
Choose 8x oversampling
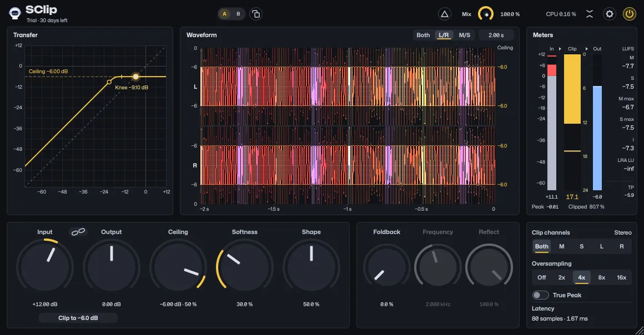602,277
